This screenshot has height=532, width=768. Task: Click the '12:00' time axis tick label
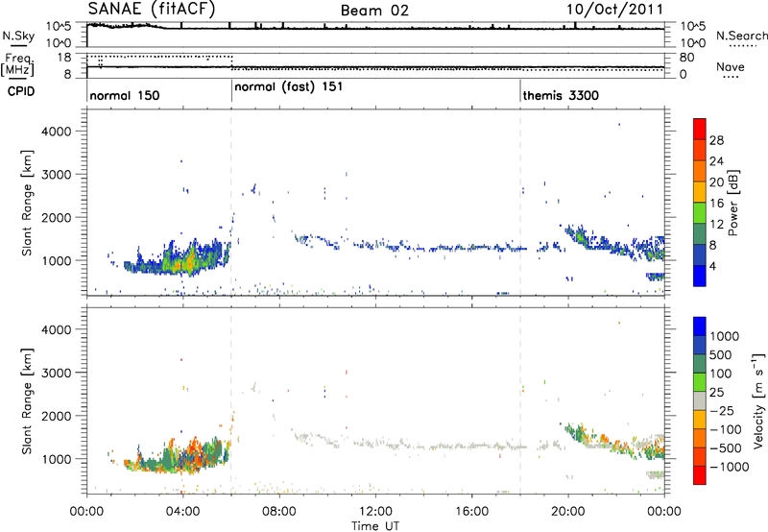coord(375,512)
